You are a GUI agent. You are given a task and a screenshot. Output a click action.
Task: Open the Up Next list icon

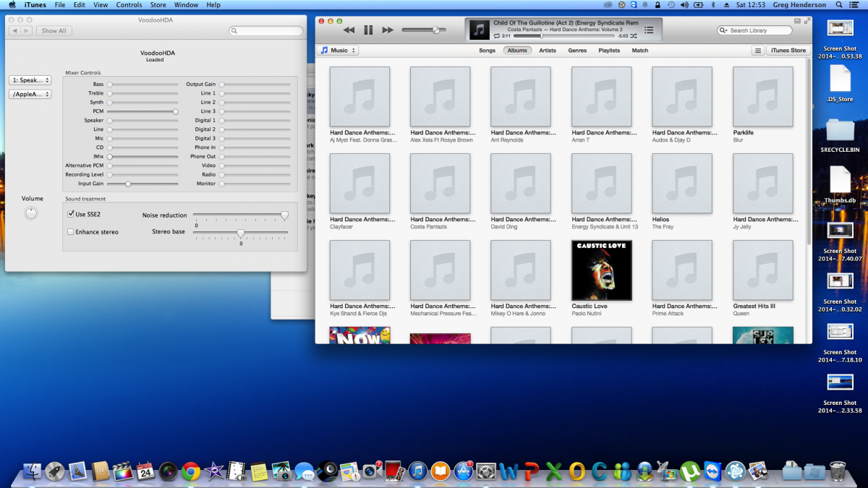click(x=649, y=30)
